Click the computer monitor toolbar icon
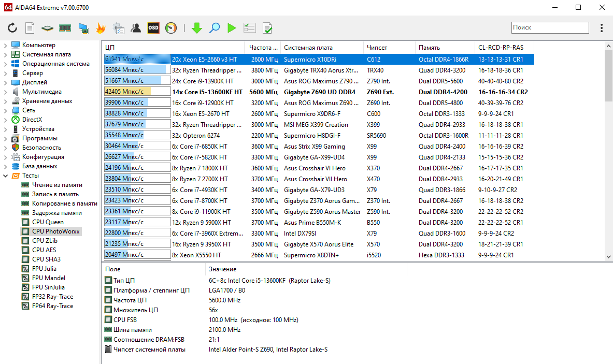Screen dimensions: 613x364 (x=83, y=28)
